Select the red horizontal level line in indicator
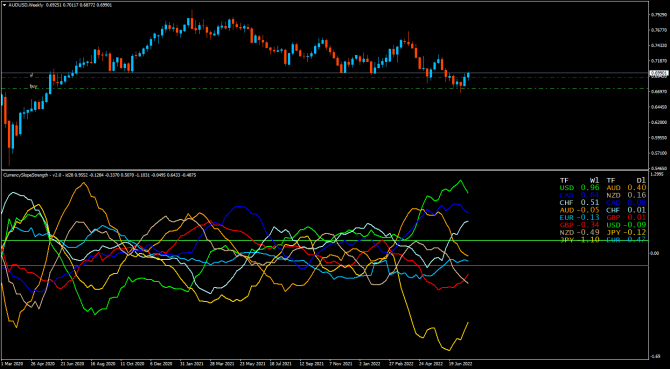Image resolution: width=670 pixels, height=369 pixels. click(324, 266)
